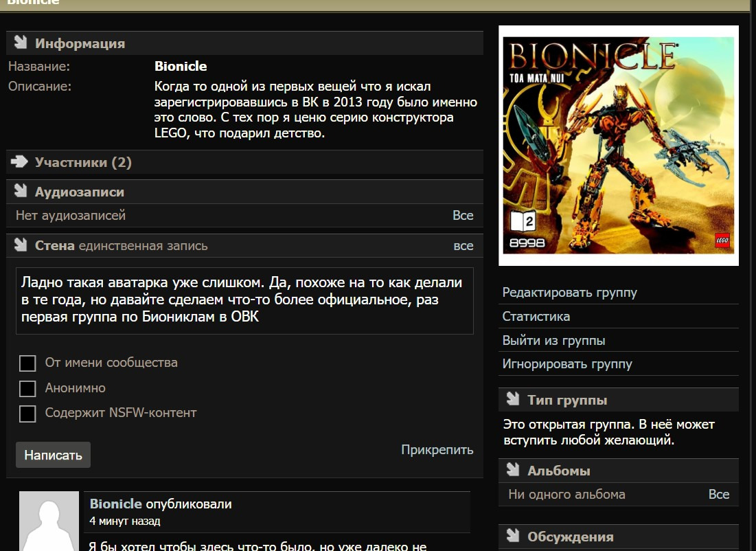The width and height of the screenshot is (756, 551).
Task: Collapse the Информация section arrow icon
Action: 20,43
